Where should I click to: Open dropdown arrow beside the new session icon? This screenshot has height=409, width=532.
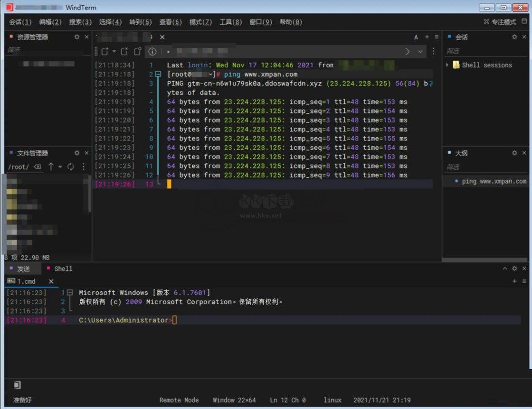(x=114, y=52)
